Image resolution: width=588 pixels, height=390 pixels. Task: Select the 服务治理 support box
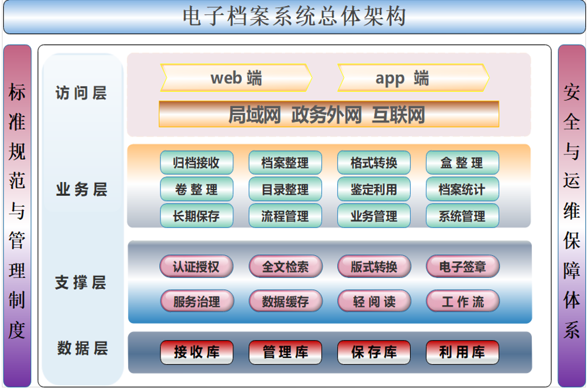point(197,301)
